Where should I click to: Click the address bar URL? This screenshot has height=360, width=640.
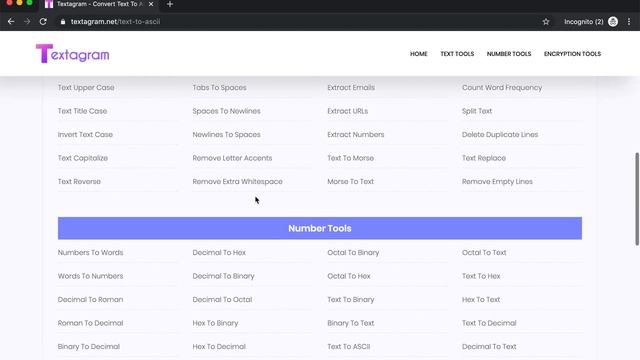(x=116, y=22)
